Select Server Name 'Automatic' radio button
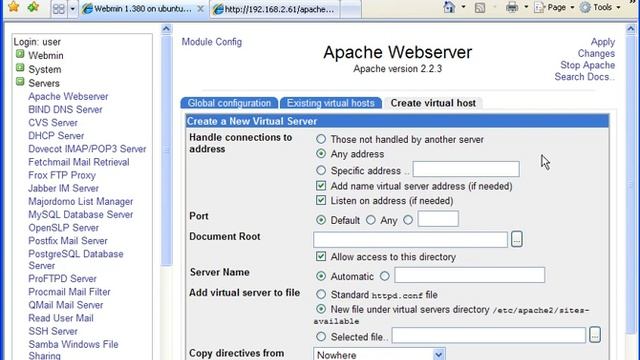Screen dimensions: 640x360 pos(321,276)
